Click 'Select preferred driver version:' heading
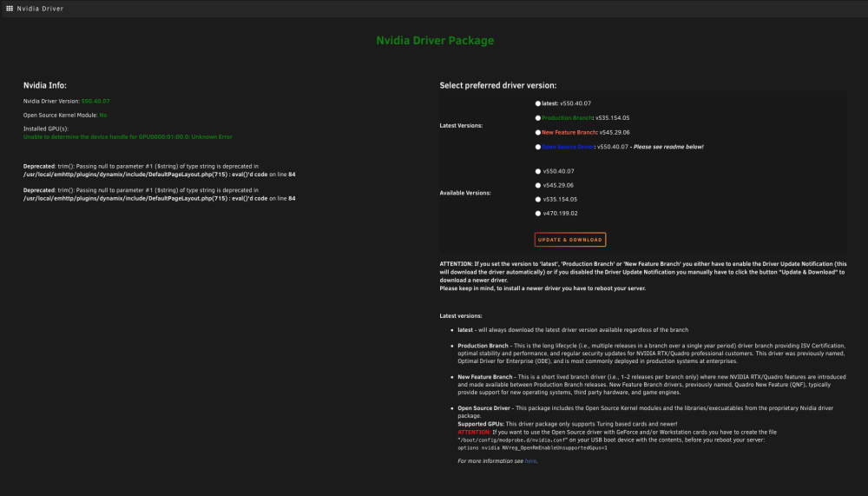868x496 pixels. (x=497, y=85)
